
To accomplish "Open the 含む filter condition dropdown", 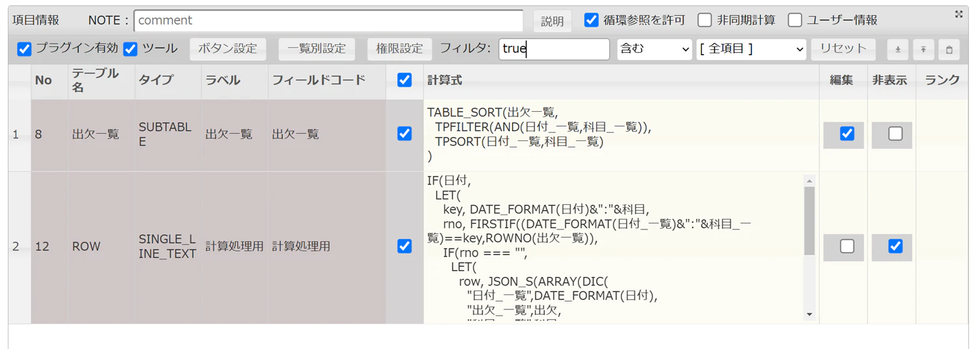I will coord(654,49).
